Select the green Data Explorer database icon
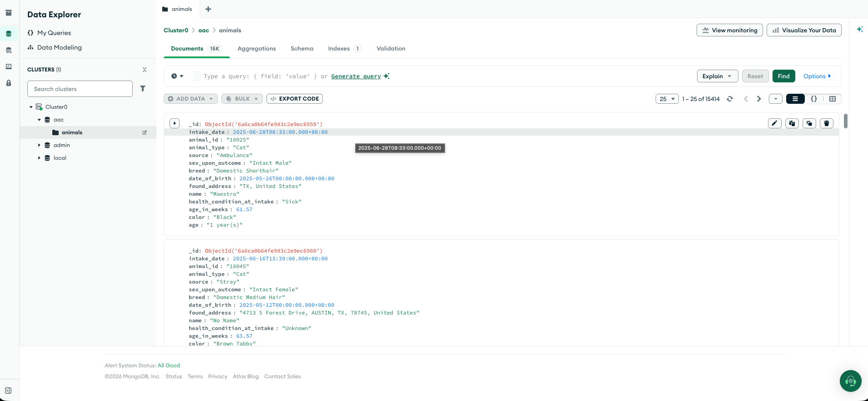 point(9,33)
